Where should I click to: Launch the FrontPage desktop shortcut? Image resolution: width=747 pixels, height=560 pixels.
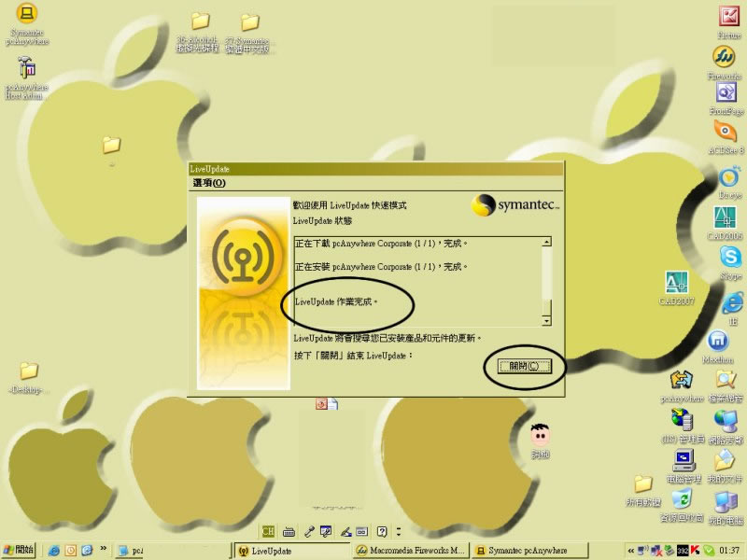(726, 99)
